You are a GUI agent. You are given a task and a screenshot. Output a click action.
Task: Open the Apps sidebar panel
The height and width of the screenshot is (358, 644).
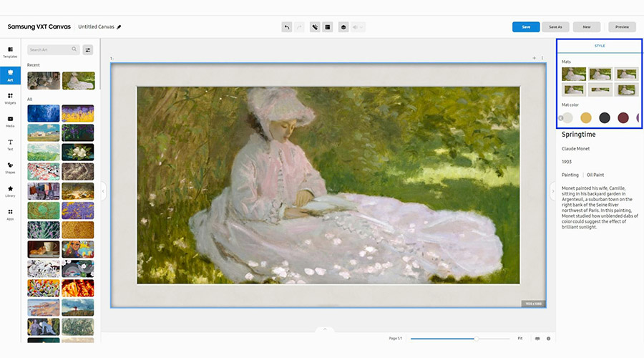point(10,215)
